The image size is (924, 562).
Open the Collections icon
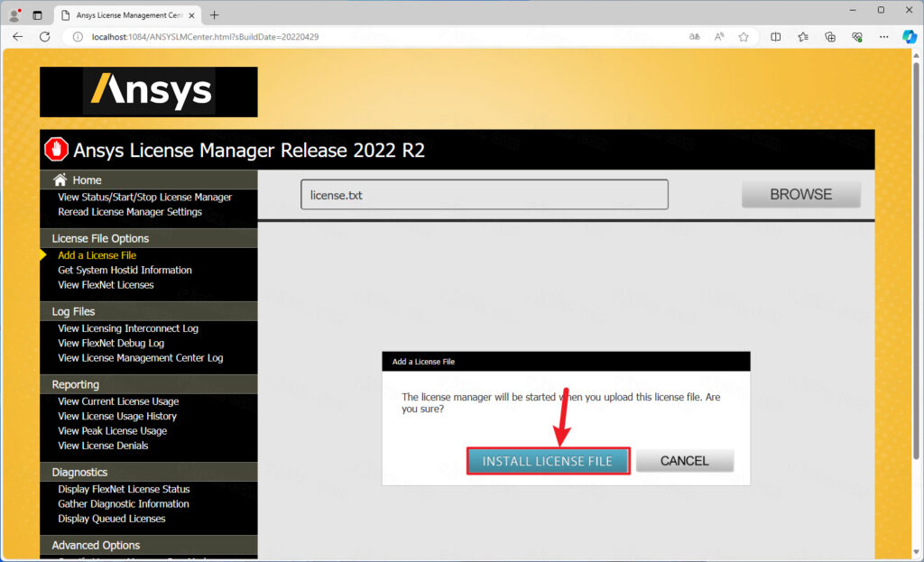click(x=830, y=36)
